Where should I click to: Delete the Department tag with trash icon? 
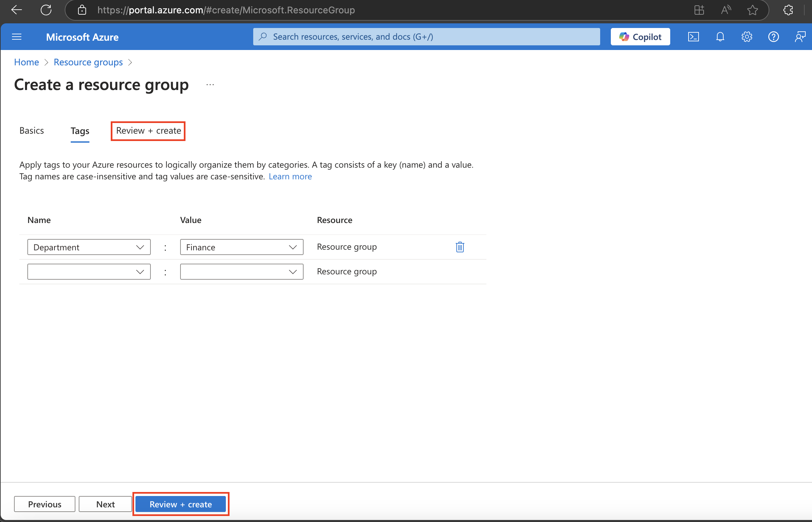click(460, 247)
